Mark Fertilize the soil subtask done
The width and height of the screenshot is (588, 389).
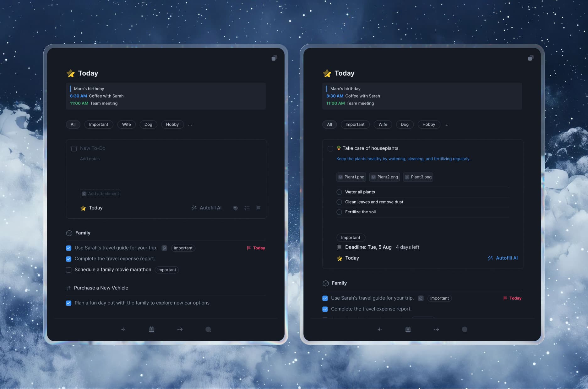pyautogui.click(x=339, y=212)
